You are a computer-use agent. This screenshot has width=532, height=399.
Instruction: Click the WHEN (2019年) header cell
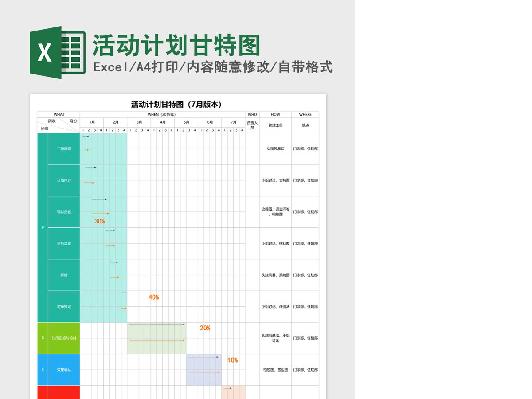[163, 114]
